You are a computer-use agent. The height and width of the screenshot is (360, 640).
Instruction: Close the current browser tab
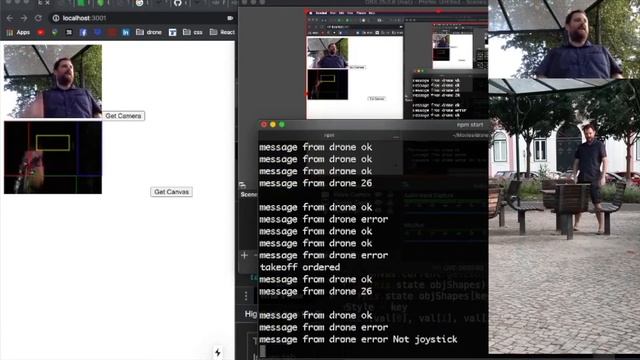[x=47, y=3]
